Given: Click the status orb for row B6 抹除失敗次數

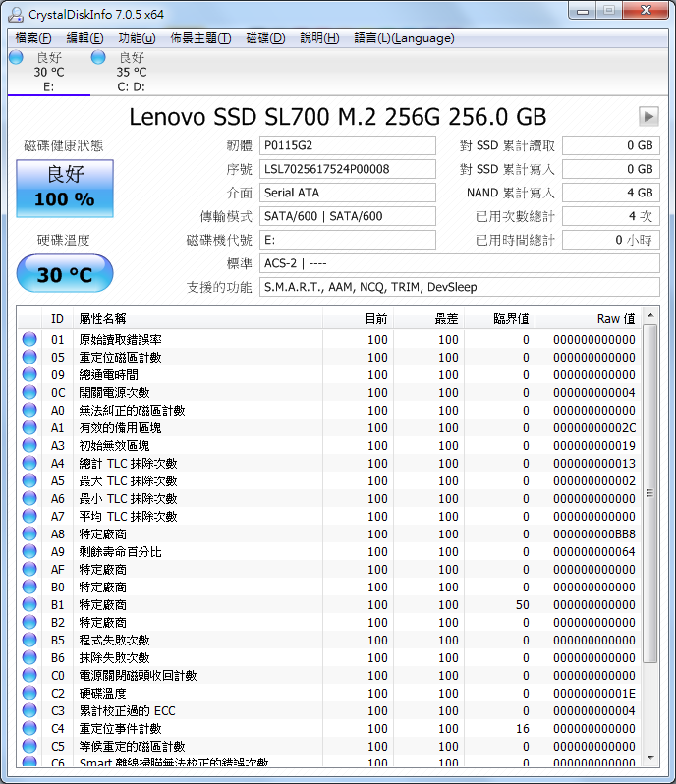Looking at the screenshot, I should point(29,657).
